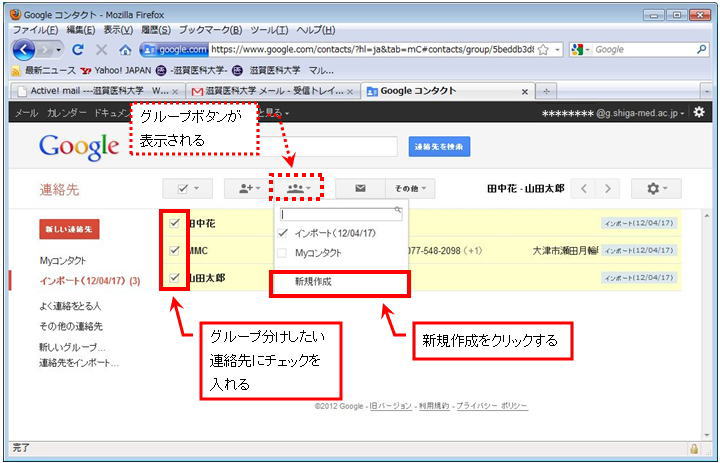Click the stop loading X icon
The image size is (720, 463).
coord(101,50)
